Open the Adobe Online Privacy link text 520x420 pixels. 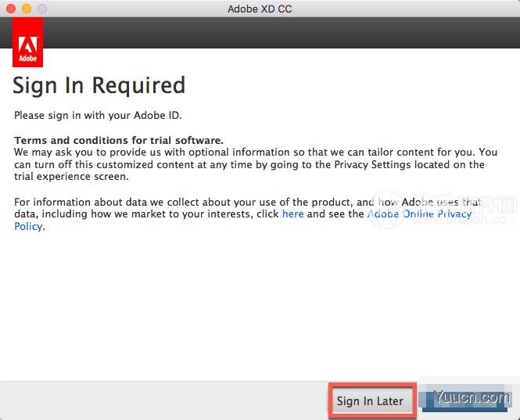pyautogui.click(x=419, y=214)
